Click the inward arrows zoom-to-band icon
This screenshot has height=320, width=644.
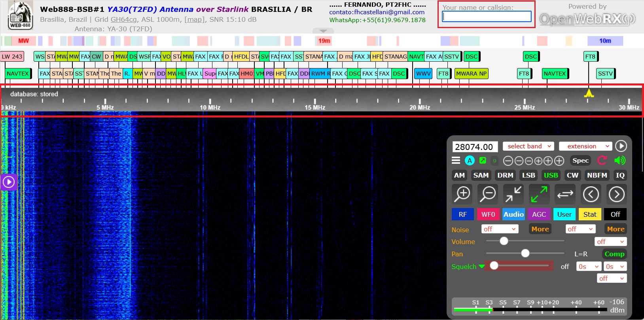pyautogui.click(x=513, y=194)
